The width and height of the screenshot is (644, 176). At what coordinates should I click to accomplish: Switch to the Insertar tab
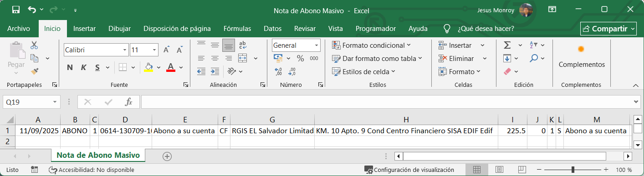coord(84,29)
